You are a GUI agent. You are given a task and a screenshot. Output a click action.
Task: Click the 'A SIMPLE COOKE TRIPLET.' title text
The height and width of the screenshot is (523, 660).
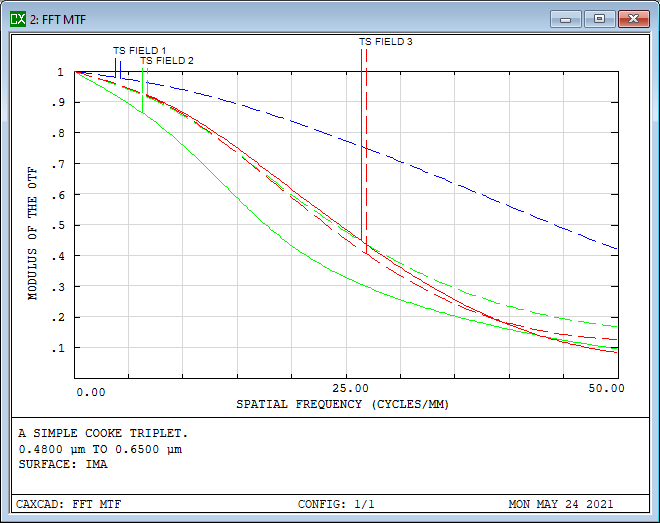pos(103,433)
